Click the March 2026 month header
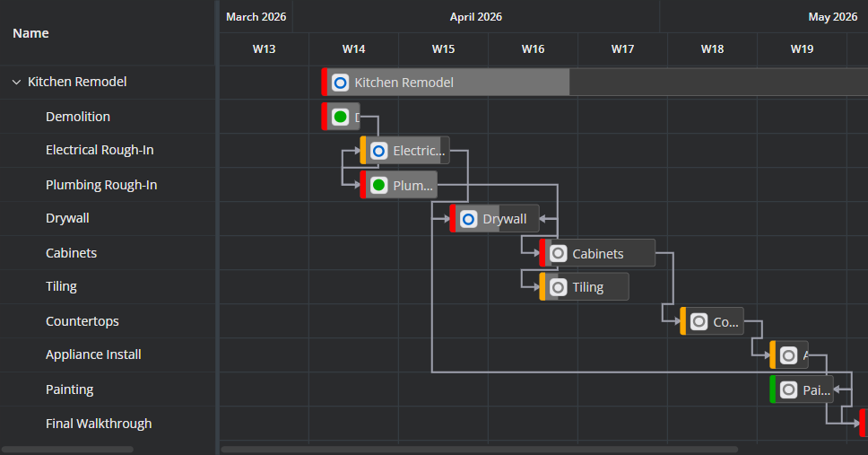Screen dimensions: 868x455 (x=256, y=17)
